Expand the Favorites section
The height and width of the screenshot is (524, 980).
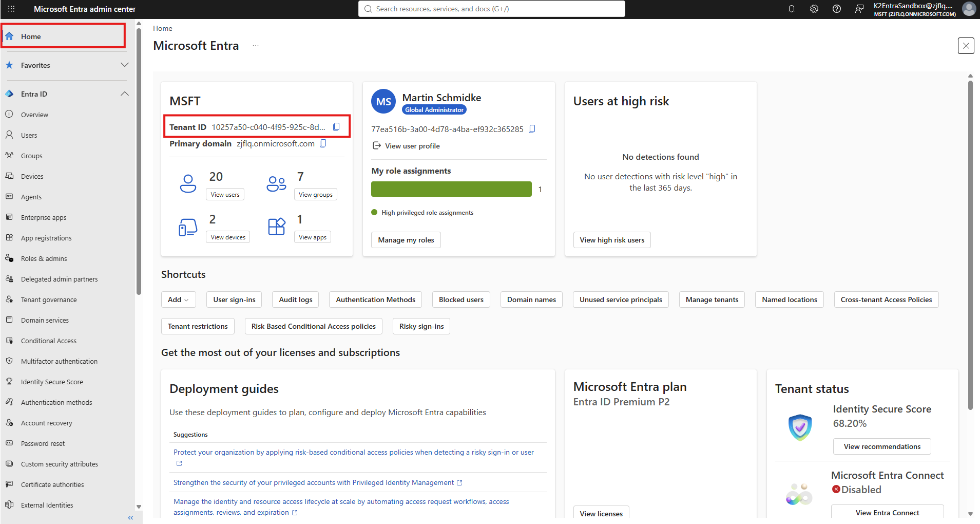coord(124,65)
